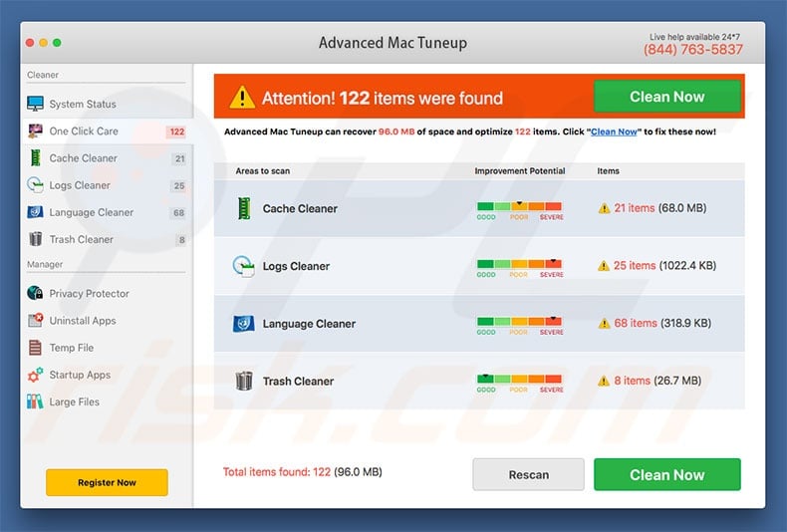Click the 122 badge on One Click Care
787x532 pixels.
pyautogui.click(x=176, y=132)
